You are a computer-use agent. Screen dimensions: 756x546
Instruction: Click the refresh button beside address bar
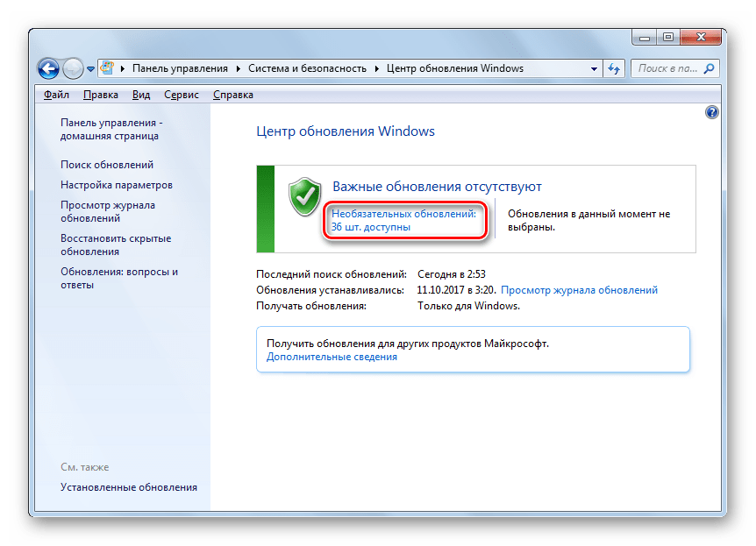pos(615,68)
